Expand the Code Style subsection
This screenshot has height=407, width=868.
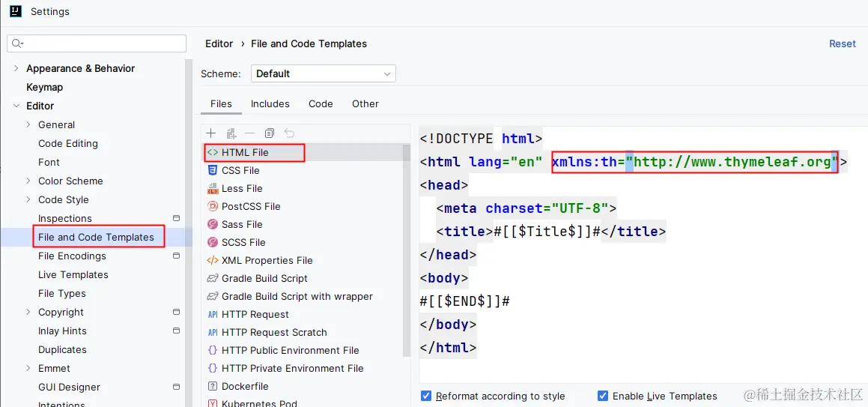click(28, 199)
